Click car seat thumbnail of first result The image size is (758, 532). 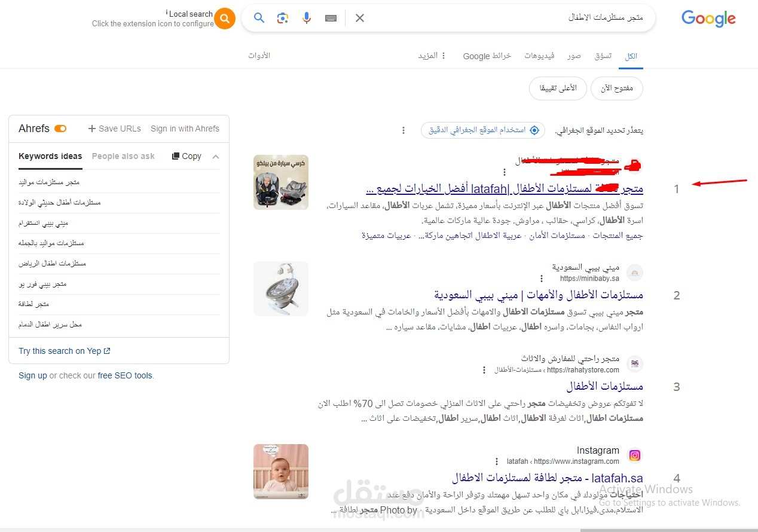click(281, 182)
